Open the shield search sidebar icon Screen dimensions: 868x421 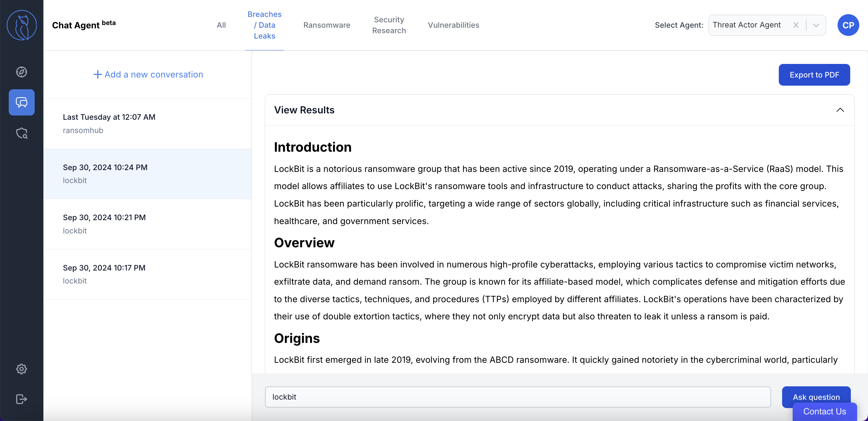[22, 133]
